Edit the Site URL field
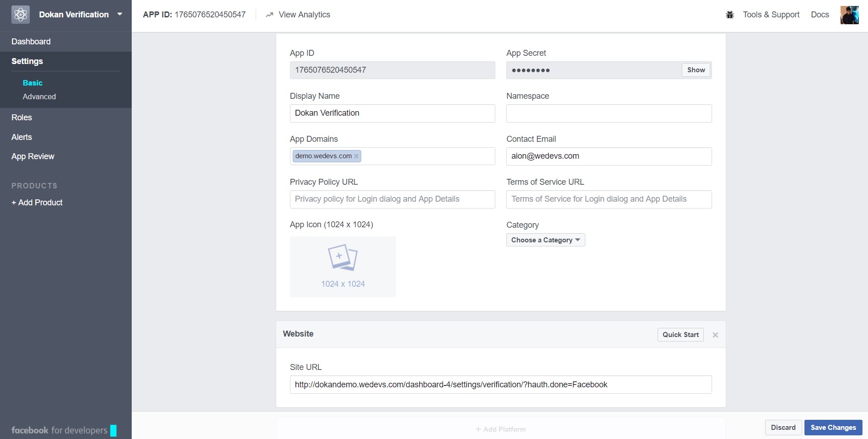 coord(501,385)
